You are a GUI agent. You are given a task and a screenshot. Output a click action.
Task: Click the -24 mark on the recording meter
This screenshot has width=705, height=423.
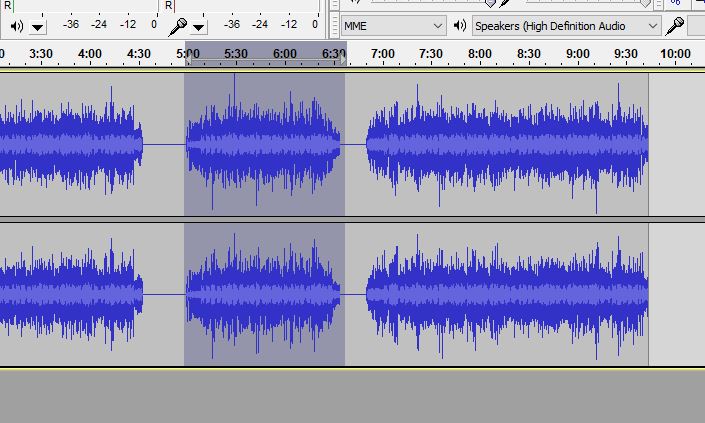[259, 24]
